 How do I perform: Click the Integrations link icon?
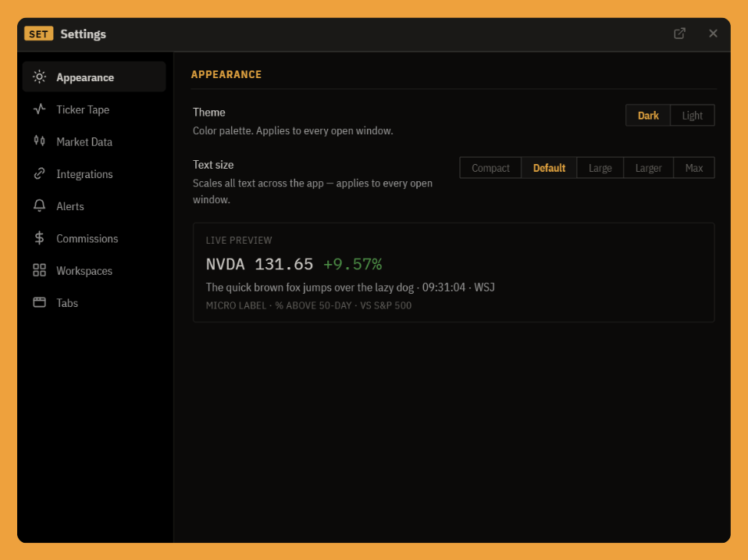click(x=40, y=173)
